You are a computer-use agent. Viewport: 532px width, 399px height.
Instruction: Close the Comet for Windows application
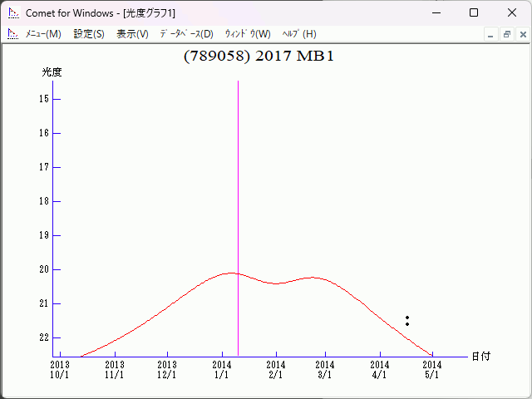[511, 12]
